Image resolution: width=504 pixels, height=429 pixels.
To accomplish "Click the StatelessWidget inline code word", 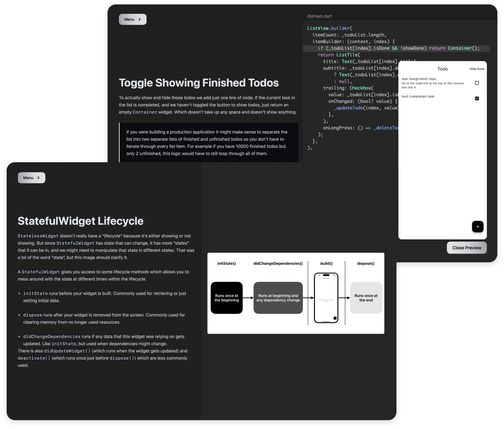I will (38, 236).
